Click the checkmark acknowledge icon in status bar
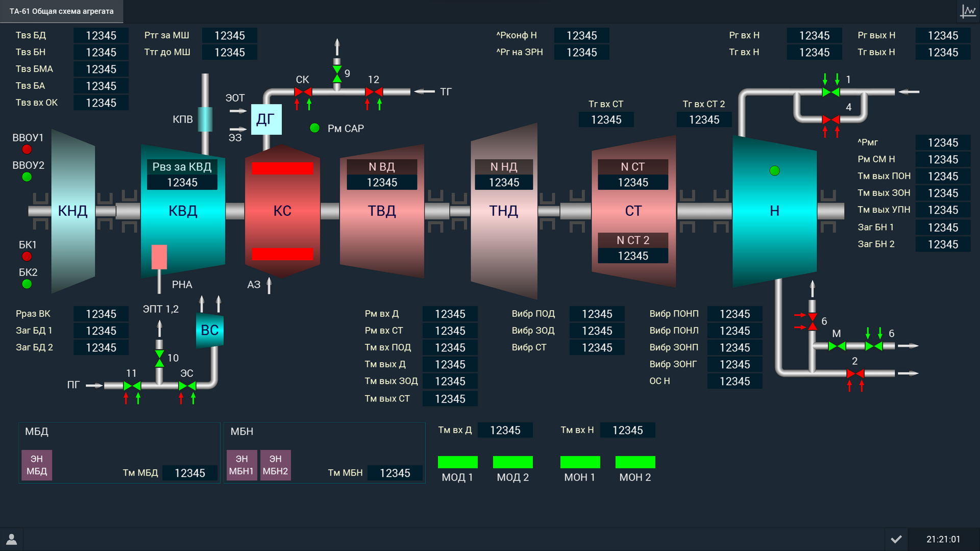Screen dimensions: 980x551 tap(896, 539)
